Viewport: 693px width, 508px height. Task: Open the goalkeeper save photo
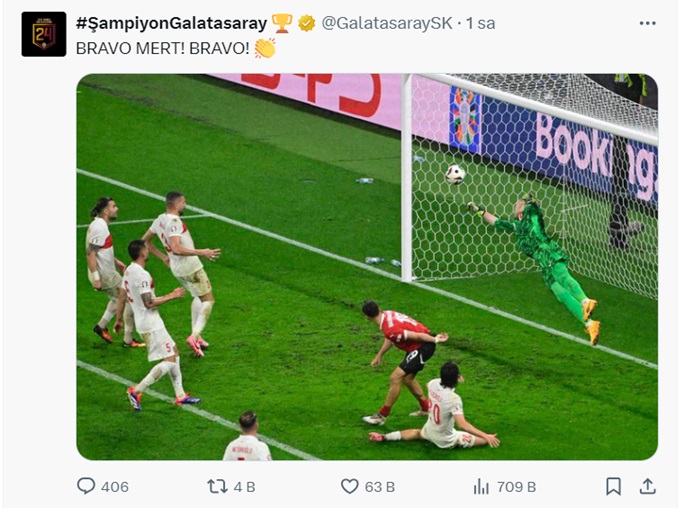point(367,267)
